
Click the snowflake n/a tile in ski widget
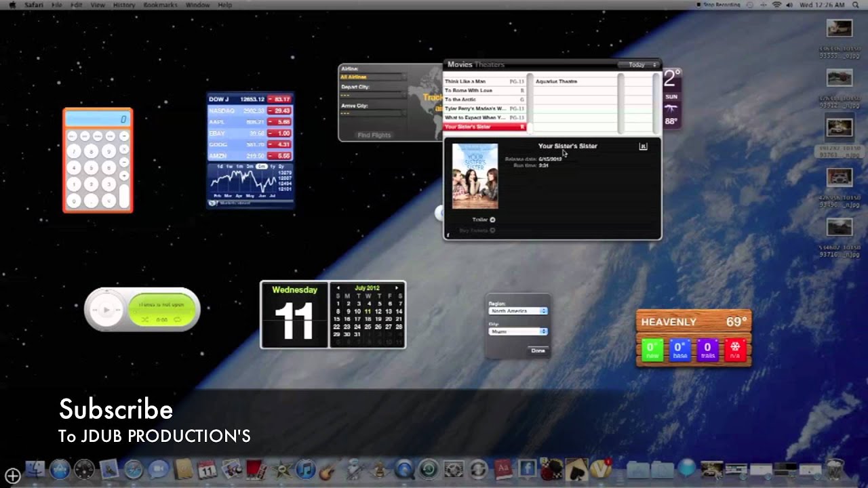click(x=735, y=349)
